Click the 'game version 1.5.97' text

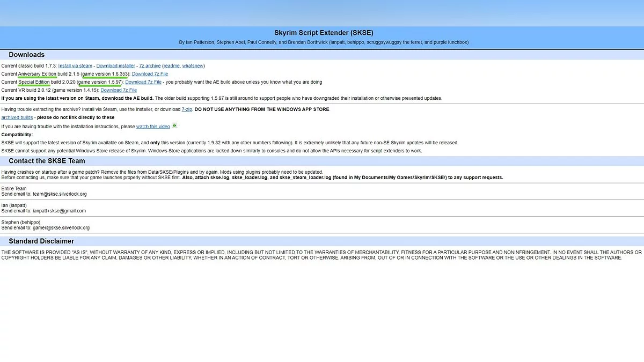100,82
